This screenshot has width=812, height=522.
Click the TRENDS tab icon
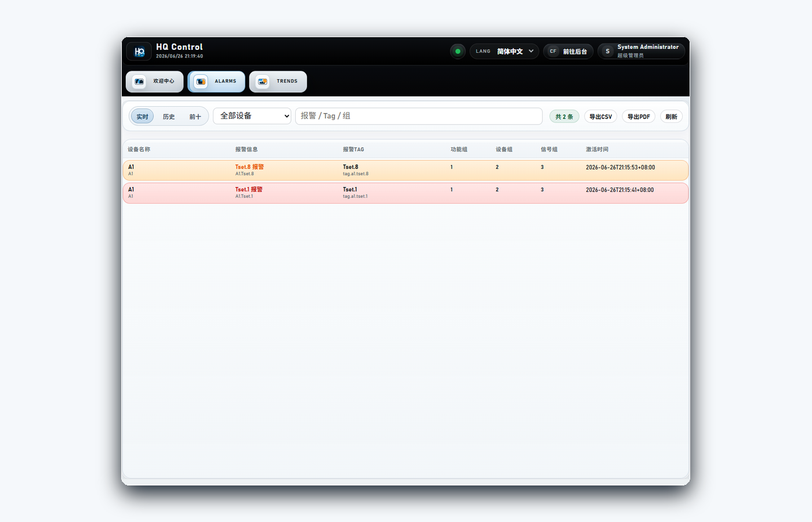tap(263, 82)
